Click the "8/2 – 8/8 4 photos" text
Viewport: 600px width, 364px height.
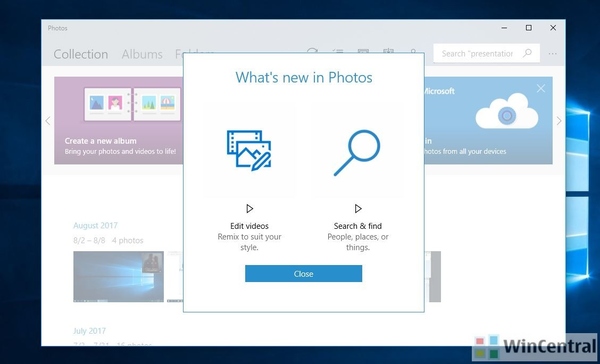click(x=108, y=241)
